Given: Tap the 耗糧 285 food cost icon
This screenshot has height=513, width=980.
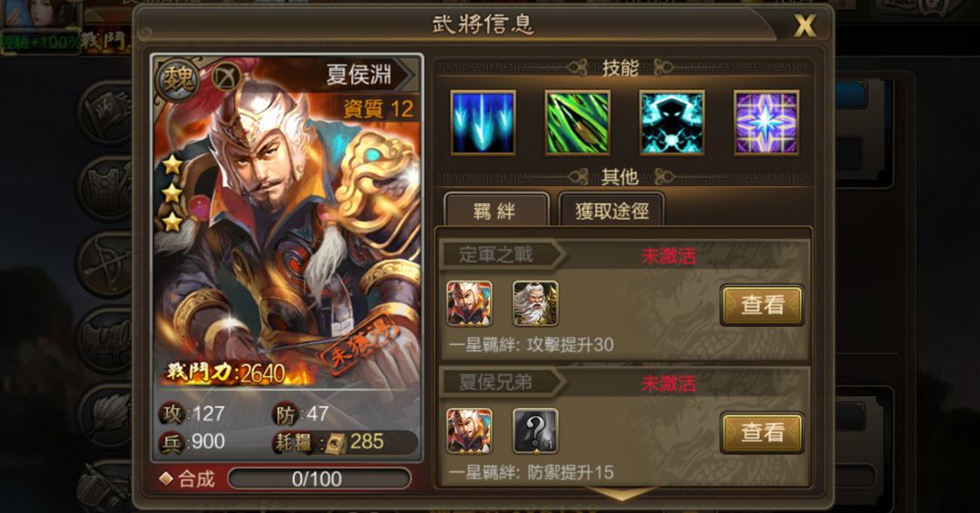Looking at the screenshot, I should point(332,441).
